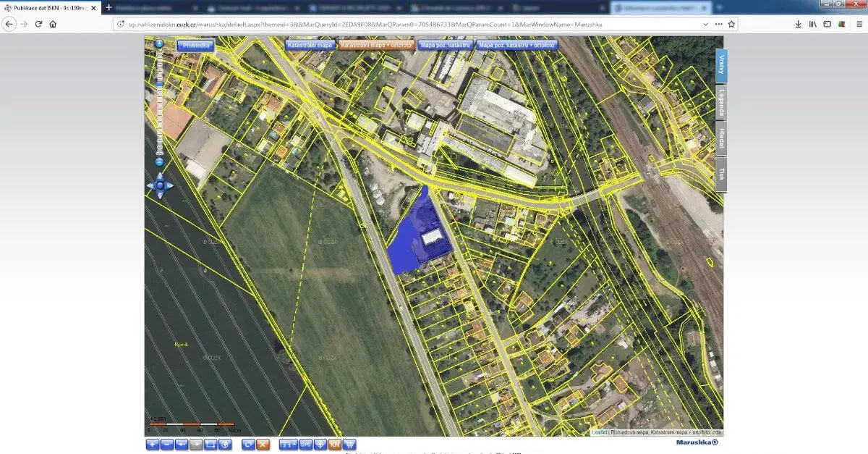The height and width of the screenshot is (454, 868).
Task: Open the Tisk side panel tab
Action: click(x=721, y=174)
